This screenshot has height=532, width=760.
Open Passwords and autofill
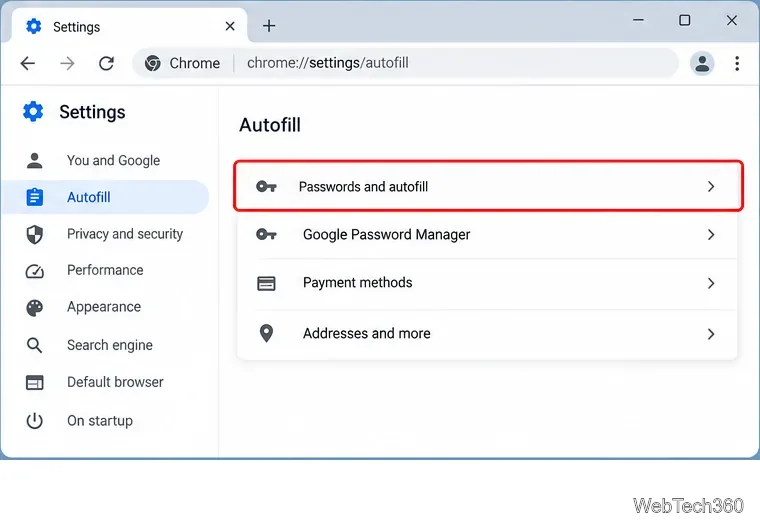tap(488, 186)
